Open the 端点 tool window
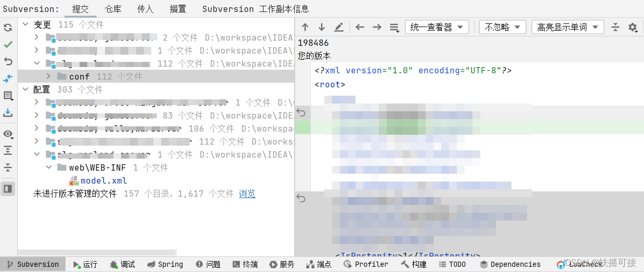Screen dimensions: 644x272 (x=319, y=264)
